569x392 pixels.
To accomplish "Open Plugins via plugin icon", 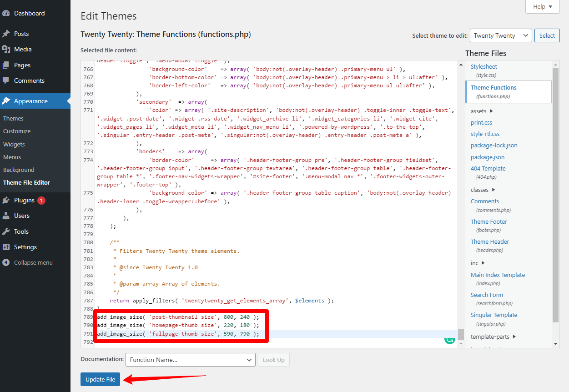I will 8,200.
